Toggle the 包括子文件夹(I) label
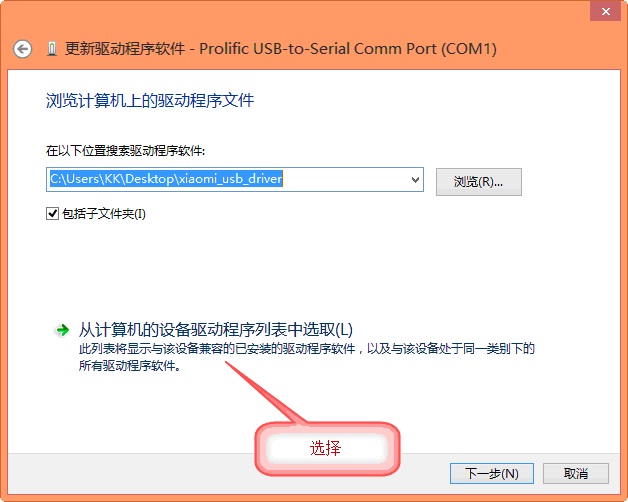 click(x=104, y=214)
